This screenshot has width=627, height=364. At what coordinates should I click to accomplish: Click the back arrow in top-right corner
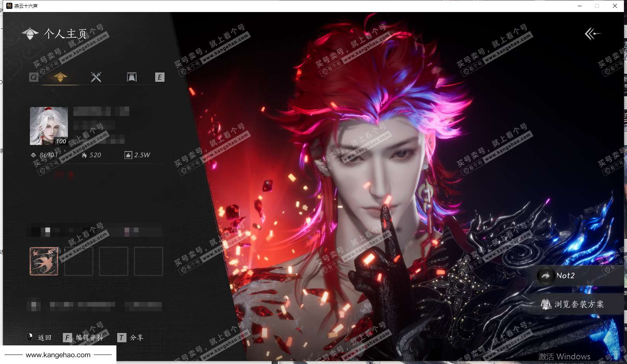[592, 34]
